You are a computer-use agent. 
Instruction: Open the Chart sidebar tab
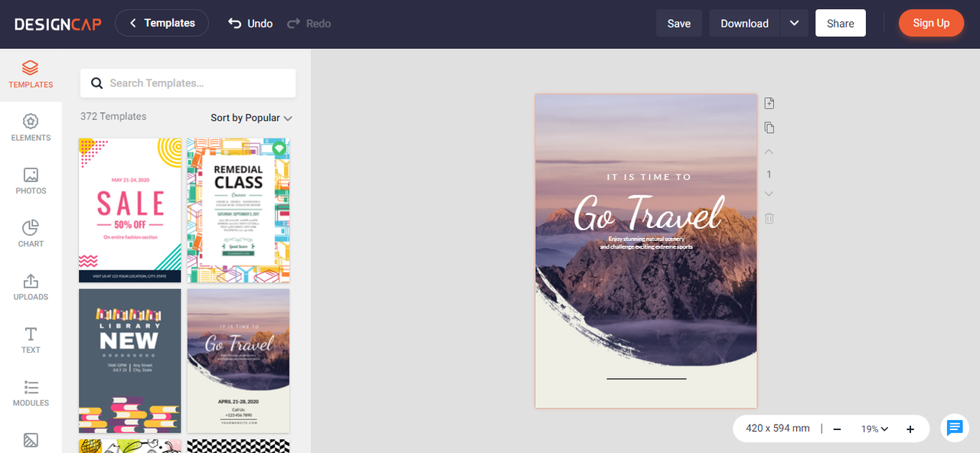tap(31, 233)
